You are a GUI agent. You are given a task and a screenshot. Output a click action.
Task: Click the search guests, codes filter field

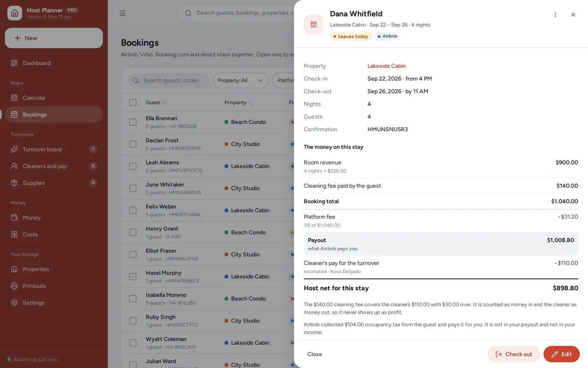168,80
